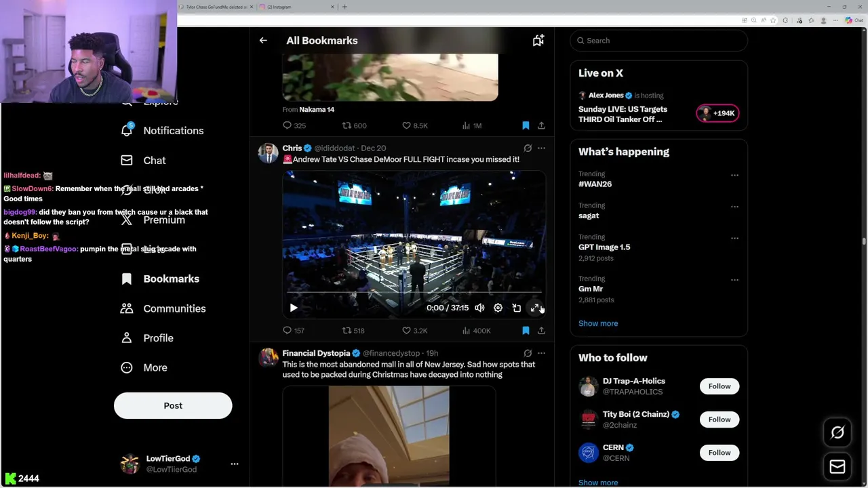Share Chris's post
This screenshot has height=488, width=868.
click(541, 331)
